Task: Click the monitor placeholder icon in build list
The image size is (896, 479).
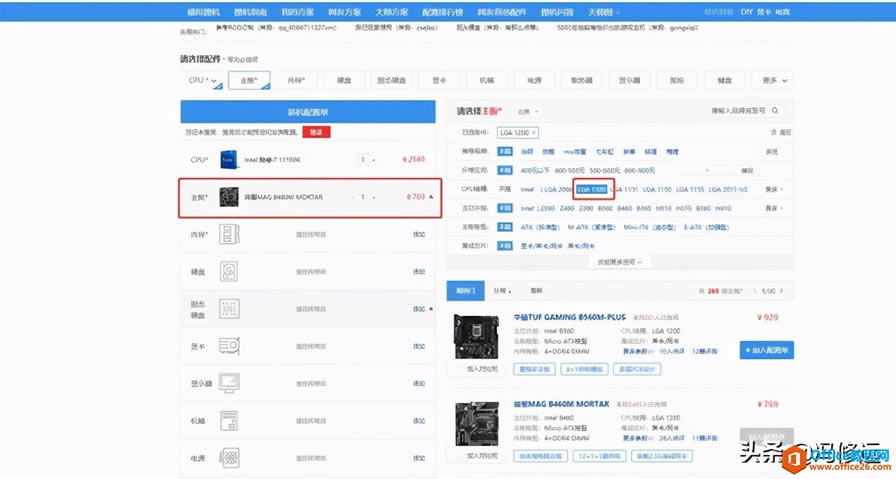Action: click(229, 383)
